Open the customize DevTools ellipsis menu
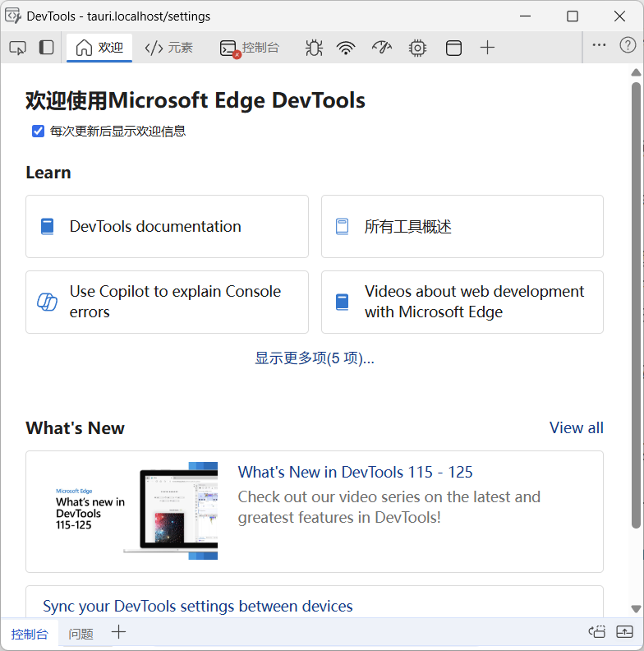Screen dimensions: 644x651 pos(599,45)
